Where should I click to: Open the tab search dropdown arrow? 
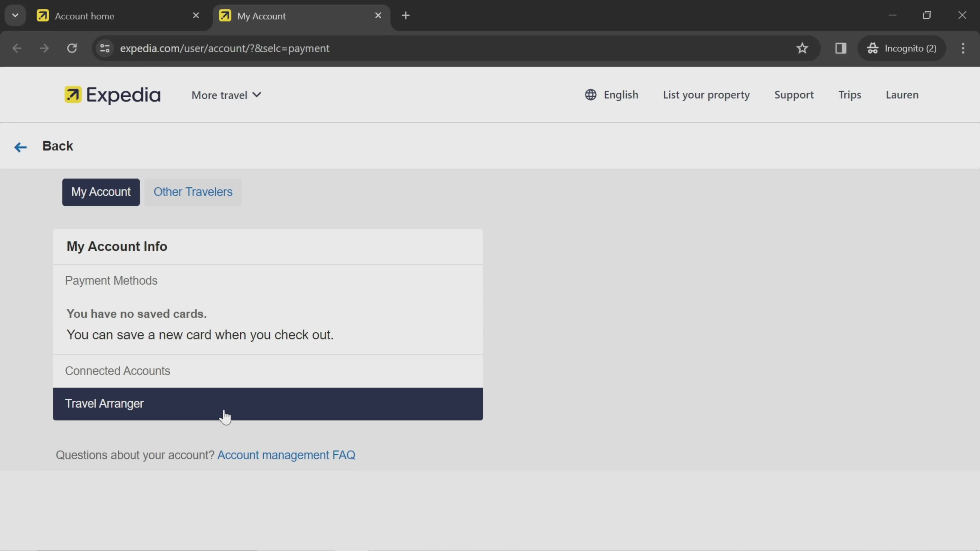tap(15, 16)
